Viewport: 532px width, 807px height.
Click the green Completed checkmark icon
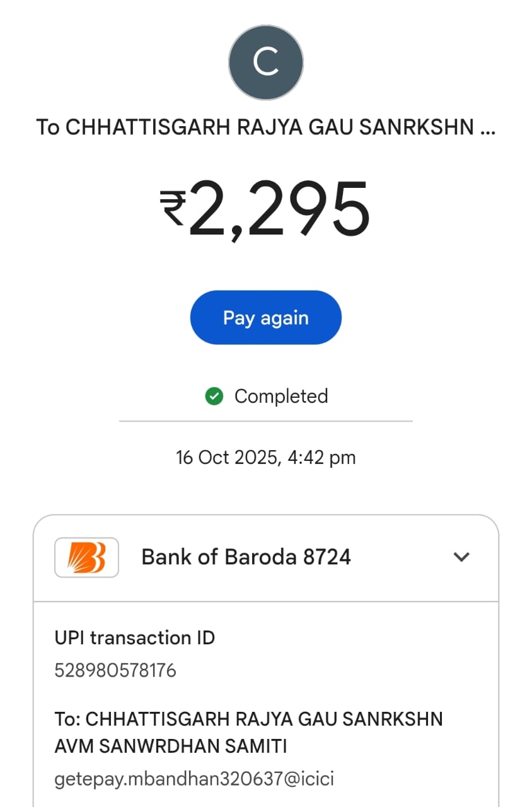pos(214,396)
